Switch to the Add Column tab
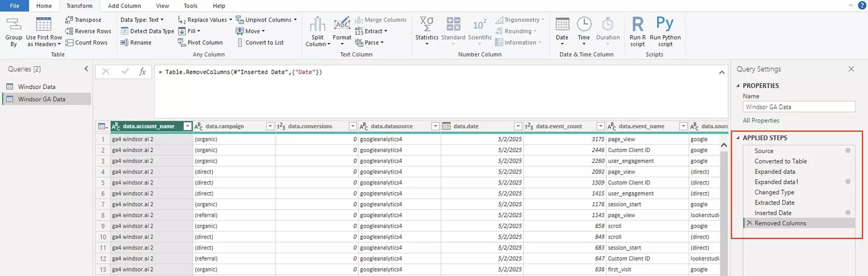The height and width of the screenshot is (276, 868). coord(125,6)
